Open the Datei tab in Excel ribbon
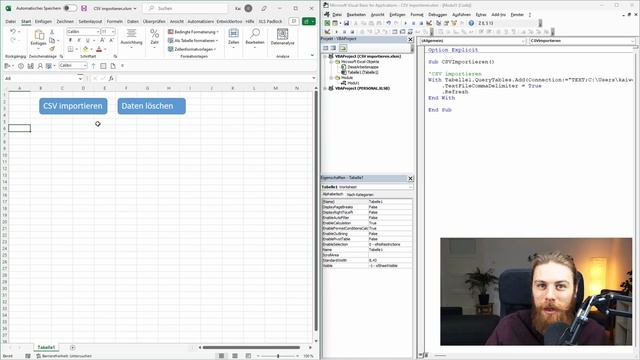This screenshot has width=640, height=360. click(11, 21)
